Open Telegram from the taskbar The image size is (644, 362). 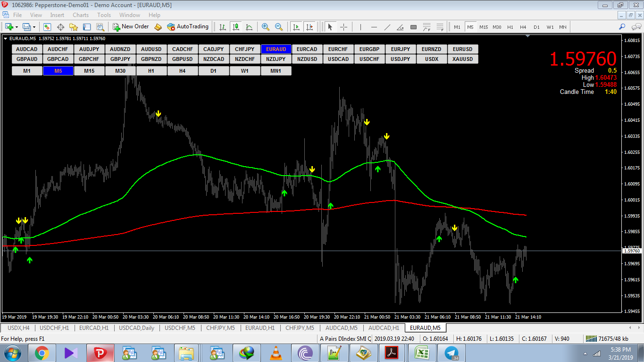coord(451,353)
